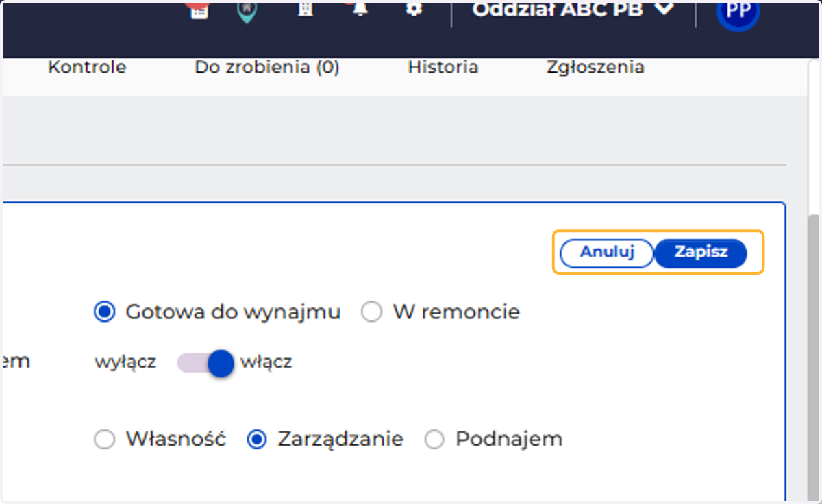The width and height of the screenshot is (822, 504).
Task: Select the Gotowa do wynajmu radio option
Action: pyautogui.click(x=104, y=312)
